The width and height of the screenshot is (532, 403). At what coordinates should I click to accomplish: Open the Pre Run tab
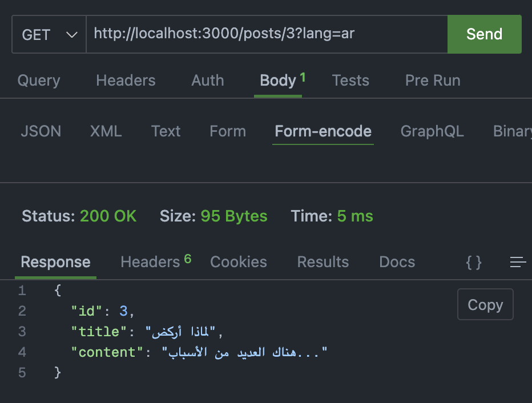432,80
